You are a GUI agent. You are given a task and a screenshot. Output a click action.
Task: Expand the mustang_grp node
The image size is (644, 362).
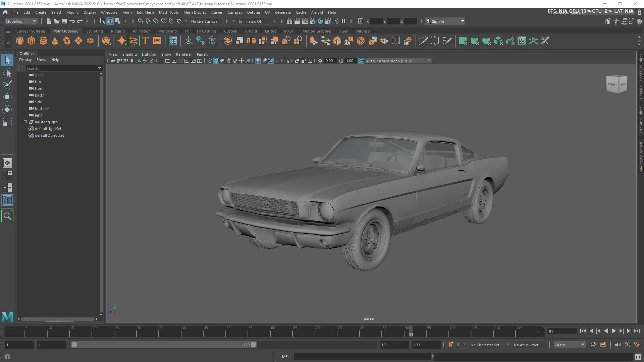25,122
